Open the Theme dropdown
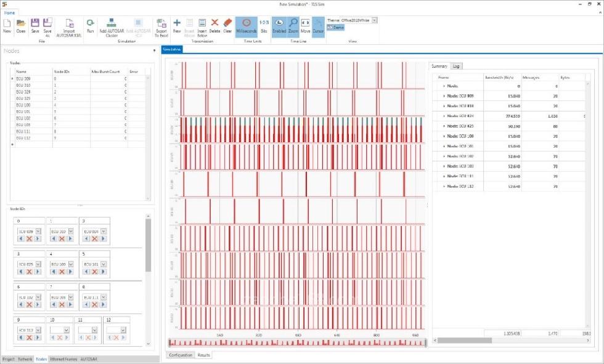This screenshot has width=604, height=364. point(374,20)
